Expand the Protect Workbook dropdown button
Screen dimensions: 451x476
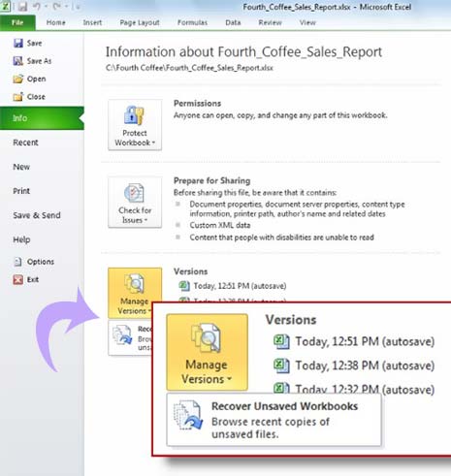tap(135, 125)
